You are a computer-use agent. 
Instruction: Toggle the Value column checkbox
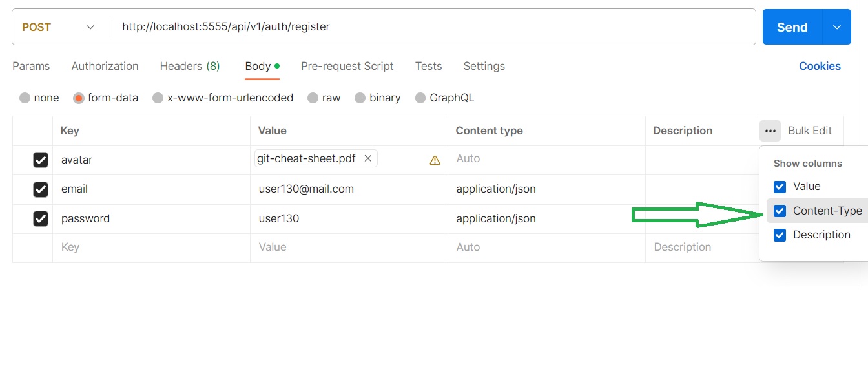click(x=780, y=187)
